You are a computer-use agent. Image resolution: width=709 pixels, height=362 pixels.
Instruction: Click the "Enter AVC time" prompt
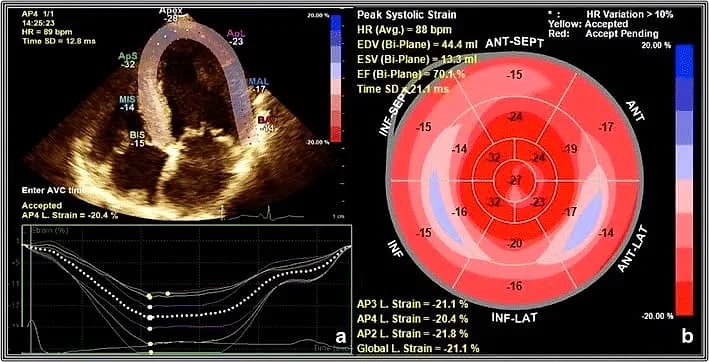55,190
